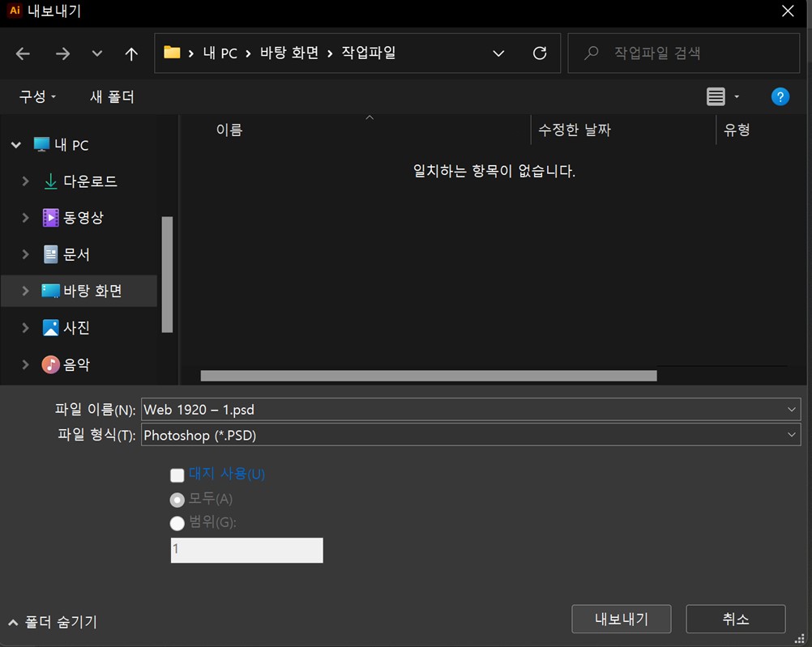Image resolution: width=812 pixels, height=647 pixels.
Task: Open help with the question mark
Action: click(x=780, y=96)
